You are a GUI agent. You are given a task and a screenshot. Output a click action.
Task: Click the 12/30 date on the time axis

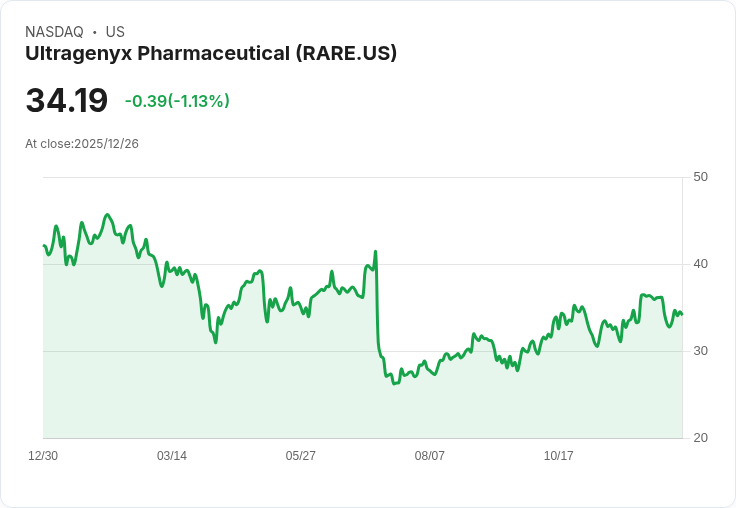pyautogui.click(x=43, y=456)
